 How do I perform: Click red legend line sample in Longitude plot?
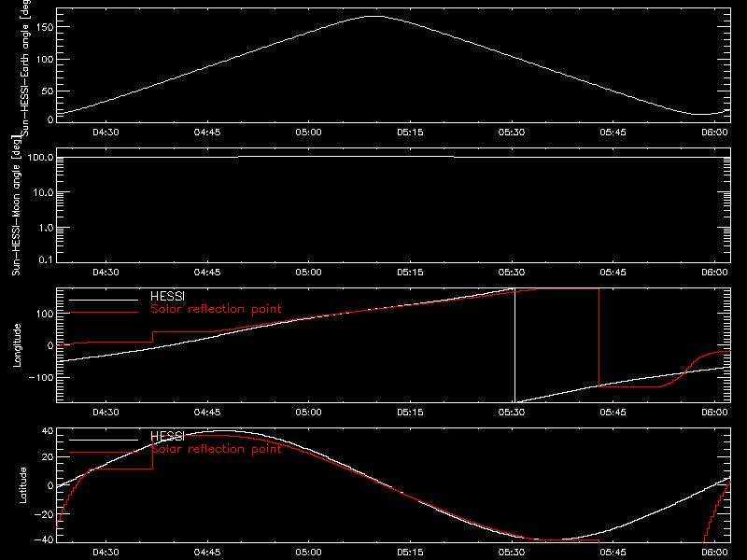click(x=104, y=313)
